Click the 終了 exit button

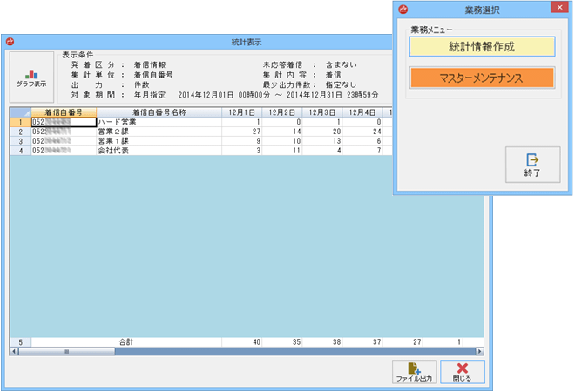[532, 164]
